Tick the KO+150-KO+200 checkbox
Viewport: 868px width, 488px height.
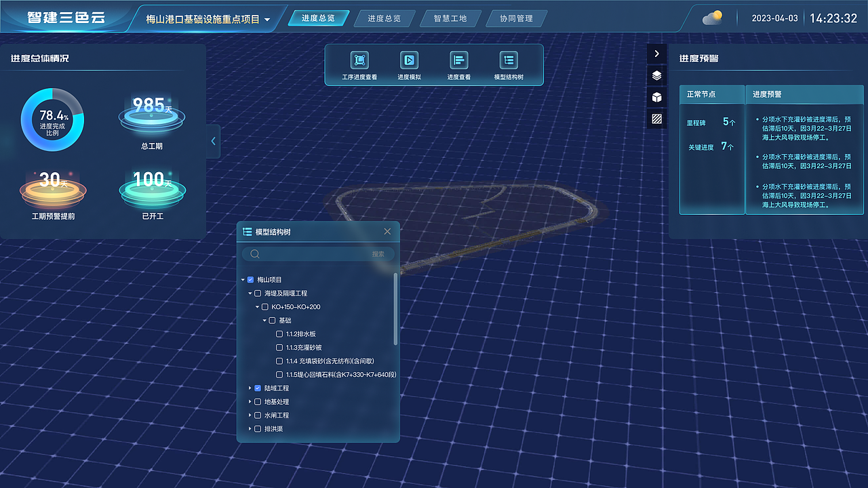pyautogui.click(x=265, y=307)
